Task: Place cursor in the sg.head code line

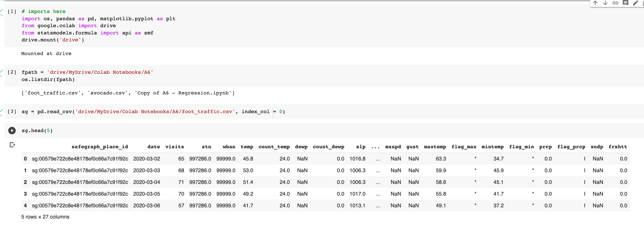Action: click(x=37, y=130)
